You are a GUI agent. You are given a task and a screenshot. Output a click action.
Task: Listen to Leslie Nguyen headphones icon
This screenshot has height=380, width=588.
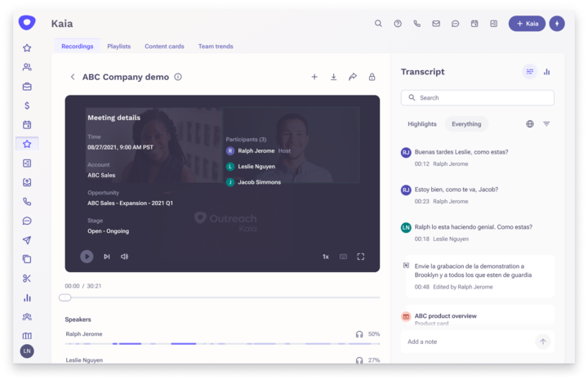coord(359,360)
